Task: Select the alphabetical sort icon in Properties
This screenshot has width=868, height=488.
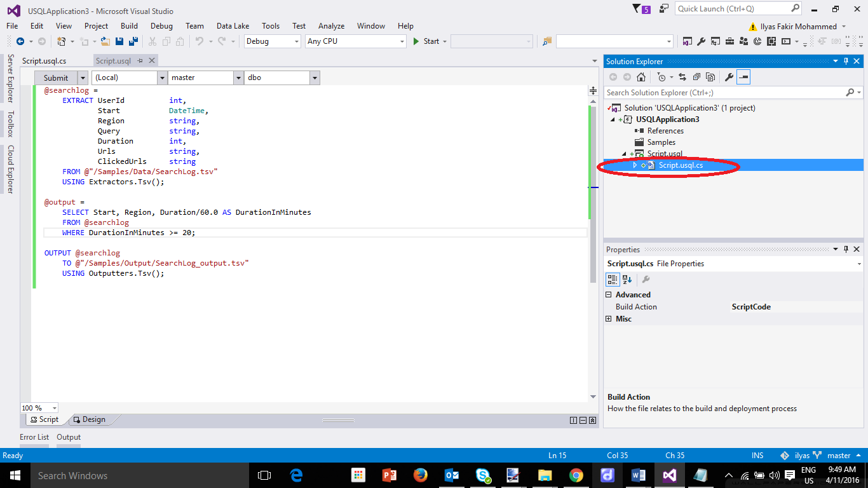Action: 626,280
